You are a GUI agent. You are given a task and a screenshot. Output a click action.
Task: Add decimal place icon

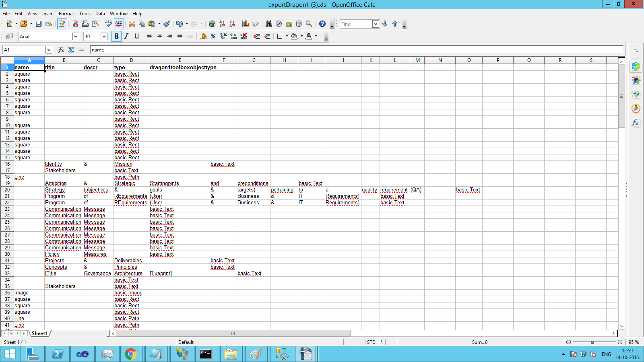coord(233,37)
